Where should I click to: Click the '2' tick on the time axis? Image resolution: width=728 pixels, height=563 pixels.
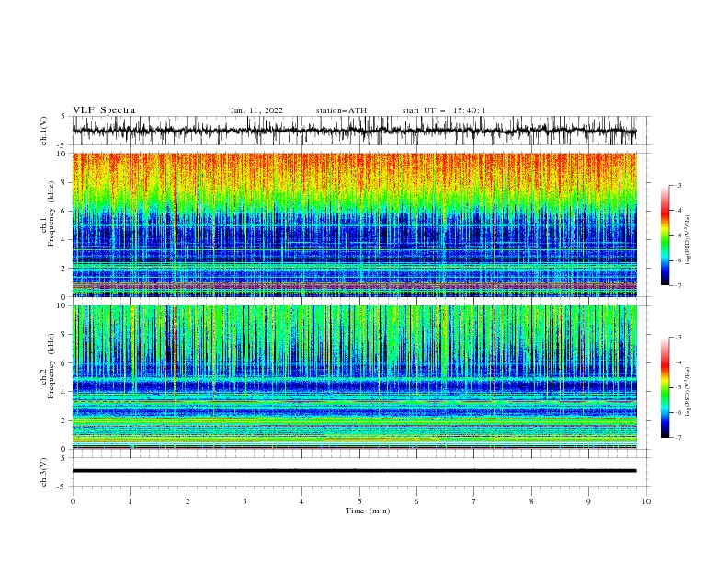tap(188, 501)
